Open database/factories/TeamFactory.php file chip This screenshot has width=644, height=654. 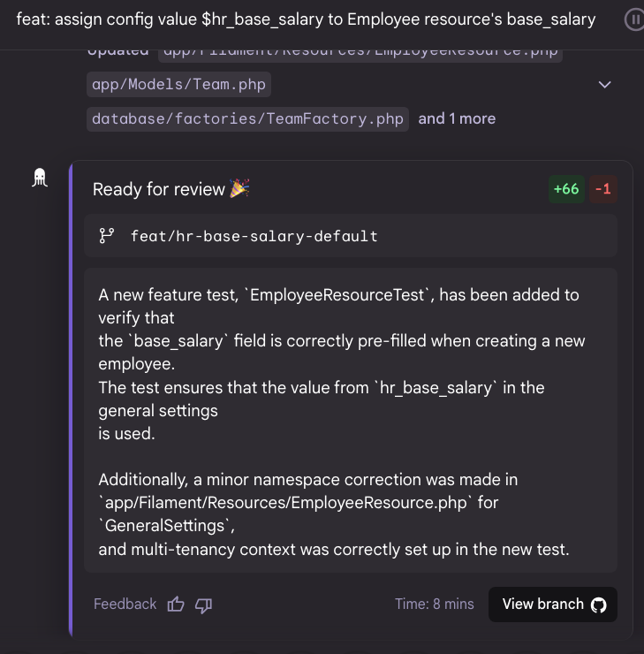247,119
